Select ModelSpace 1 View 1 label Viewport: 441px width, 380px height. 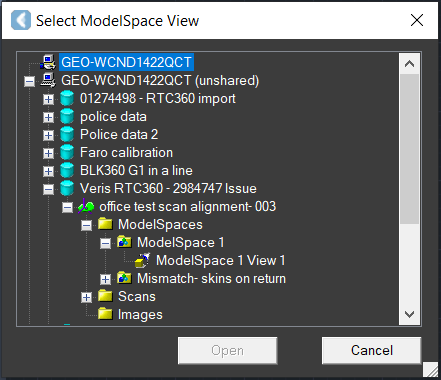[221, 260]
